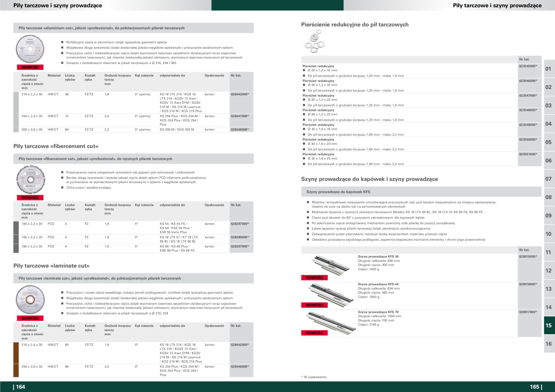Screen dimensions: 555x392
Task: Click the NOWOŚĆ badge under KFS 70 rail
Action: coord(314,333)
